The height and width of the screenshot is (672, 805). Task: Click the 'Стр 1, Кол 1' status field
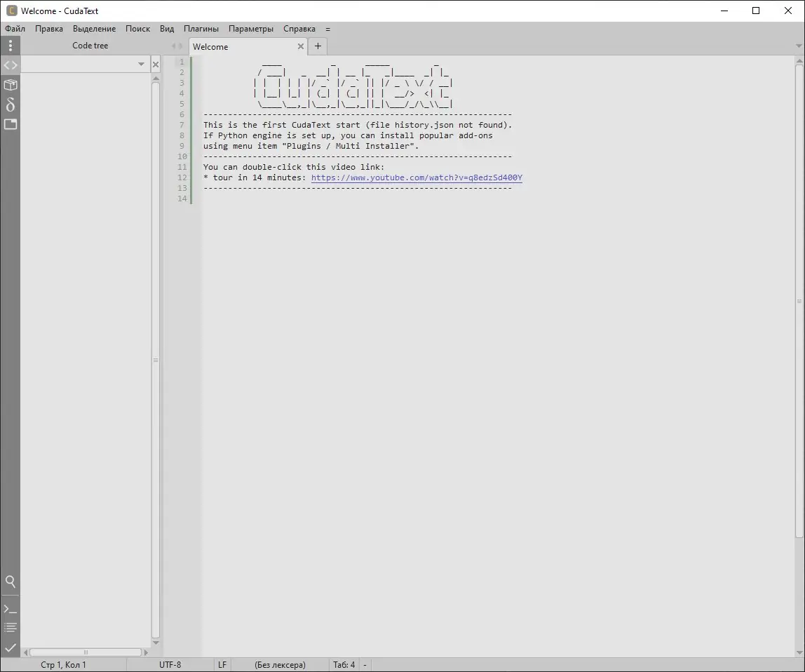click(63, 665)
